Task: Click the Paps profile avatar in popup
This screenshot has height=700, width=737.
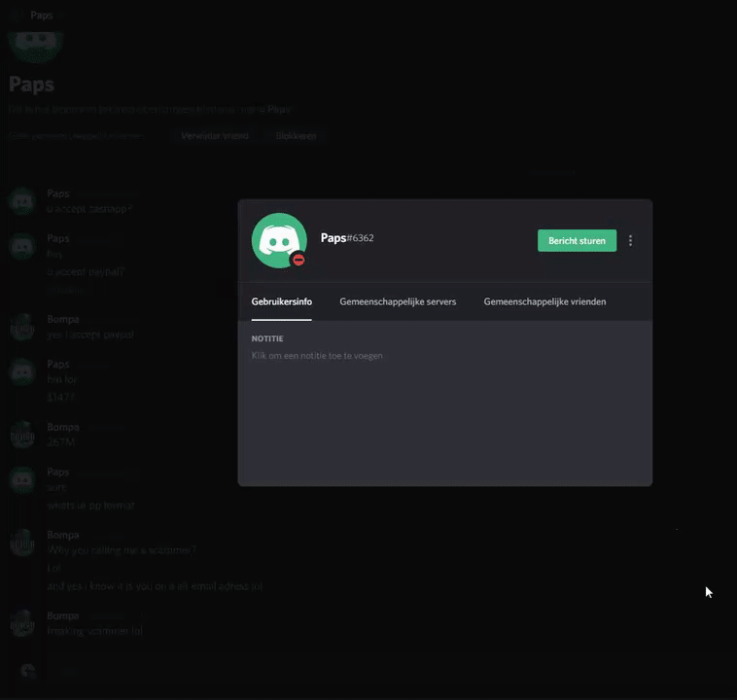Action: (279, 240)
